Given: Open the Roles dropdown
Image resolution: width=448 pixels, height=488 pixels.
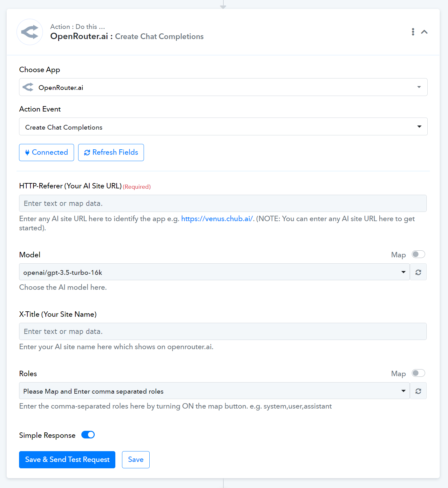Looking at the screenshot, I should point(214,391).
